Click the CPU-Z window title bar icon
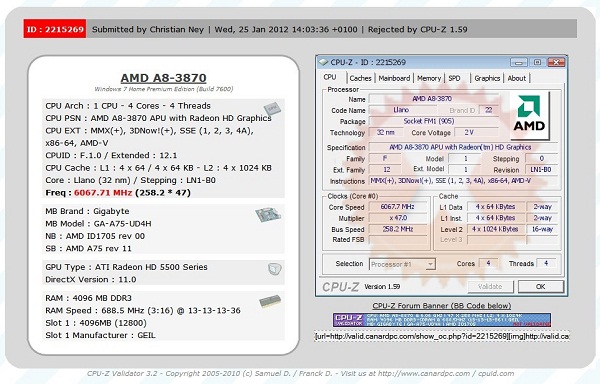600x384 pixels. [x=323, y=62]
